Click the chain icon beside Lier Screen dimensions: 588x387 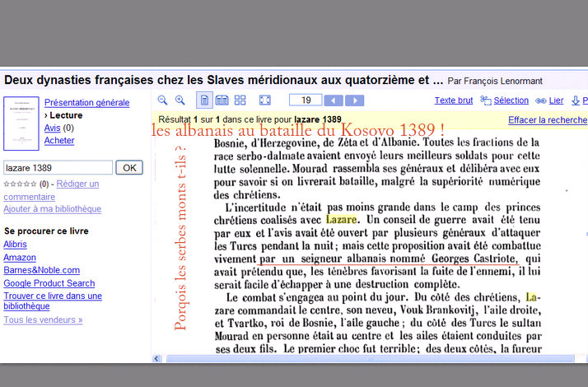point(540,100)
